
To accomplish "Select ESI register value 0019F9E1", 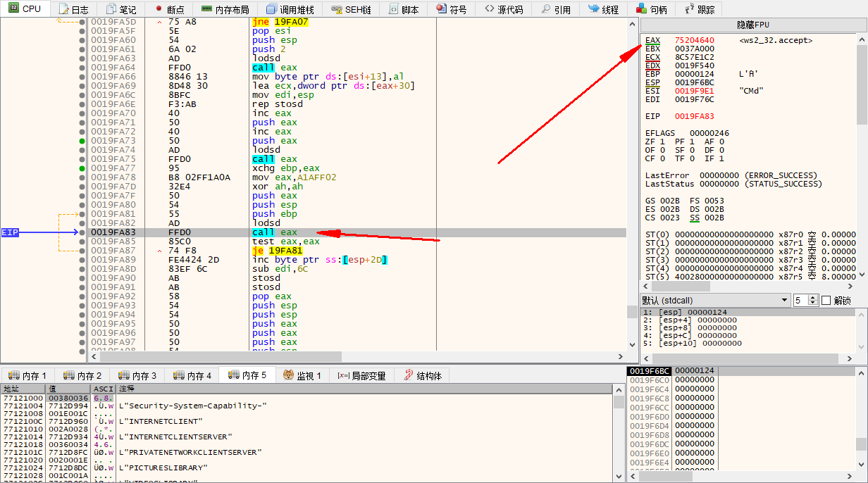I will [x=694, y=91].
